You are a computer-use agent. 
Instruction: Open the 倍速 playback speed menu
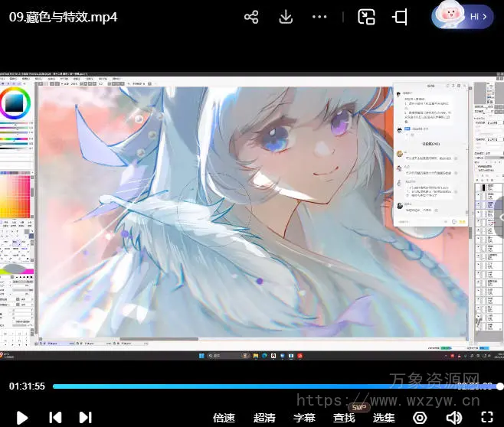tap(224, 418)
